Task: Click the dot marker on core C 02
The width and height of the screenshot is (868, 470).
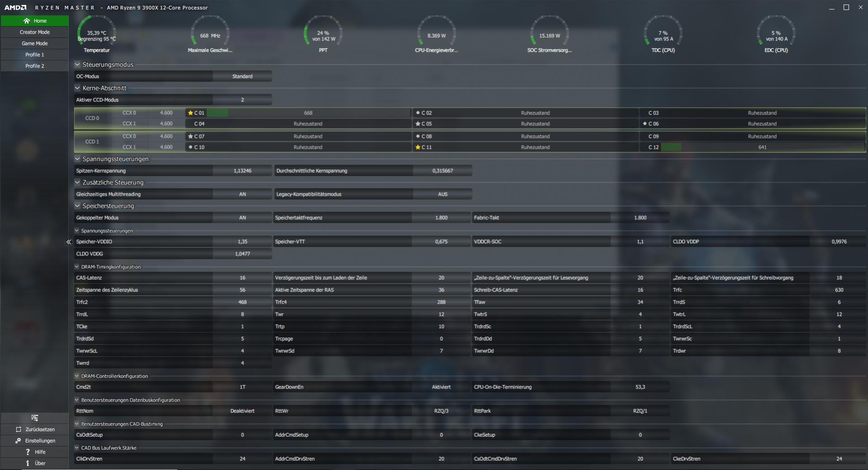Action: pyautogui.click(x=417, y=113)
